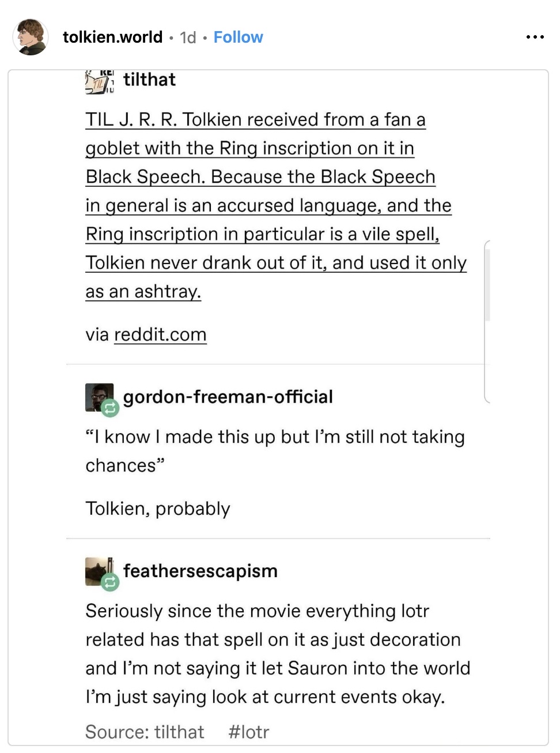Open the feathersescapism username link
Screen dimensions: 560x753
(x=200, y=571)
